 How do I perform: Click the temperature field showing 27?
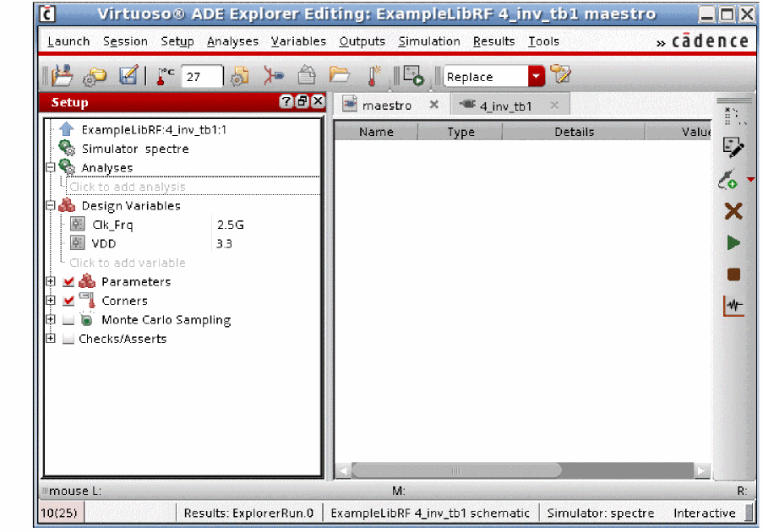[202, 77]
